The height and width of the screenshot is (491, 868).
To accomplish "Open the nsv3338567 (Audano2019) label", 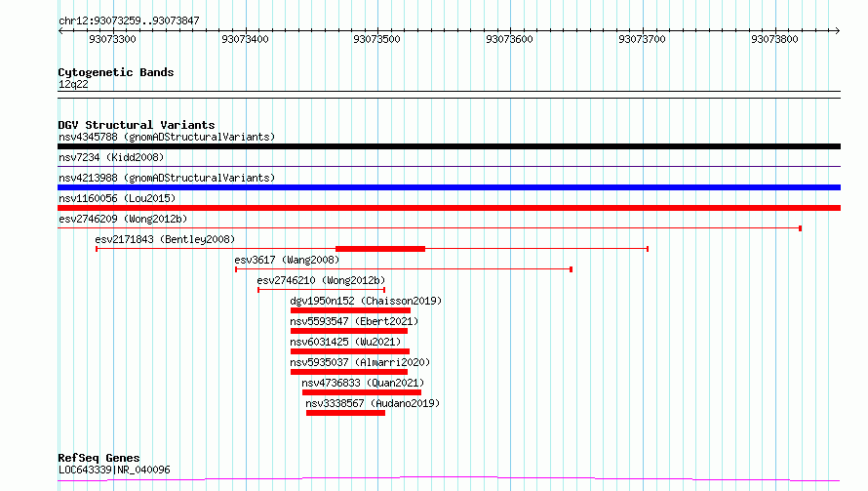I will point(374,403).
